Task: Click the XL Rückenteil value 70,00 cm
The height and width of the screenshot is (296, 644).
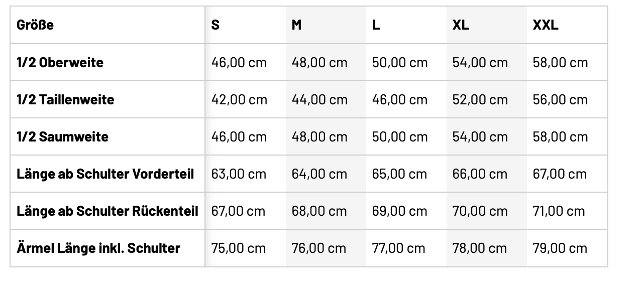Action: point(480,211)
